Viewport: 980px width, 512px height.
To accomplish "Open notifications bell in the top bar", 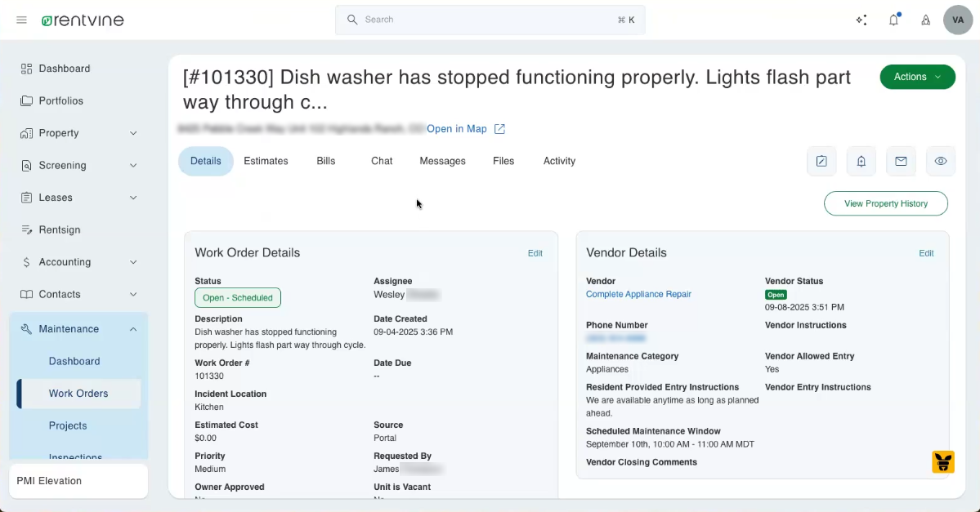I will pyautogui.click(x=894, y=20).
